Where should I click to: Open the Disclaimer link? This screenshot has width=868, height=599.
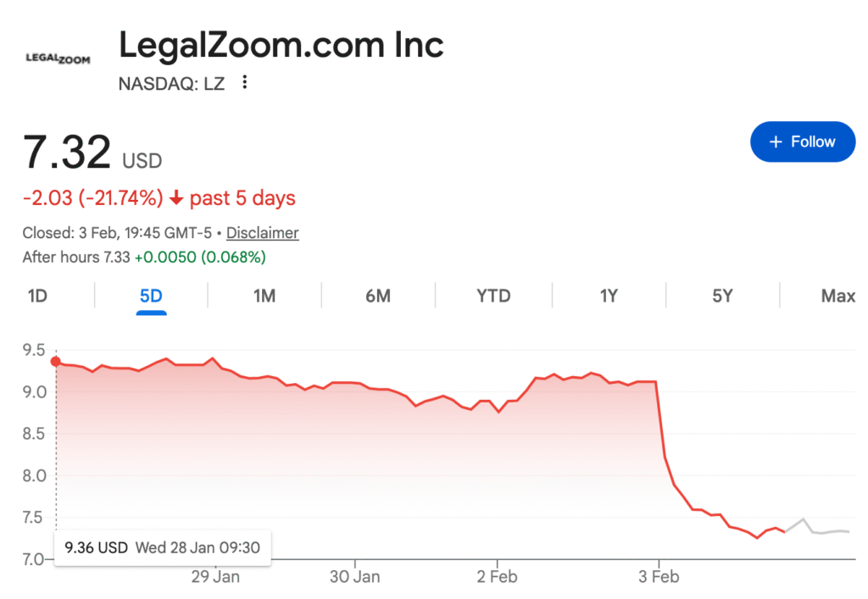click(x=262, y=233)
